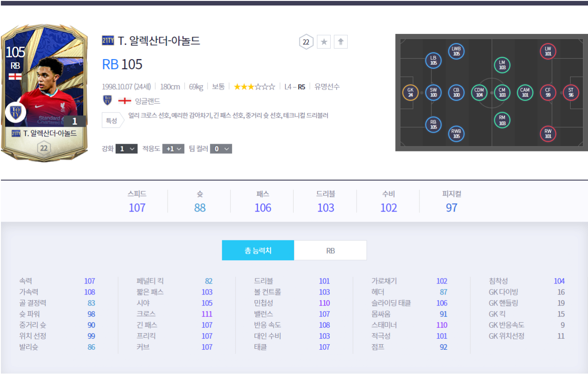Select the ST position circle on pitch

[x=571, y=93]
